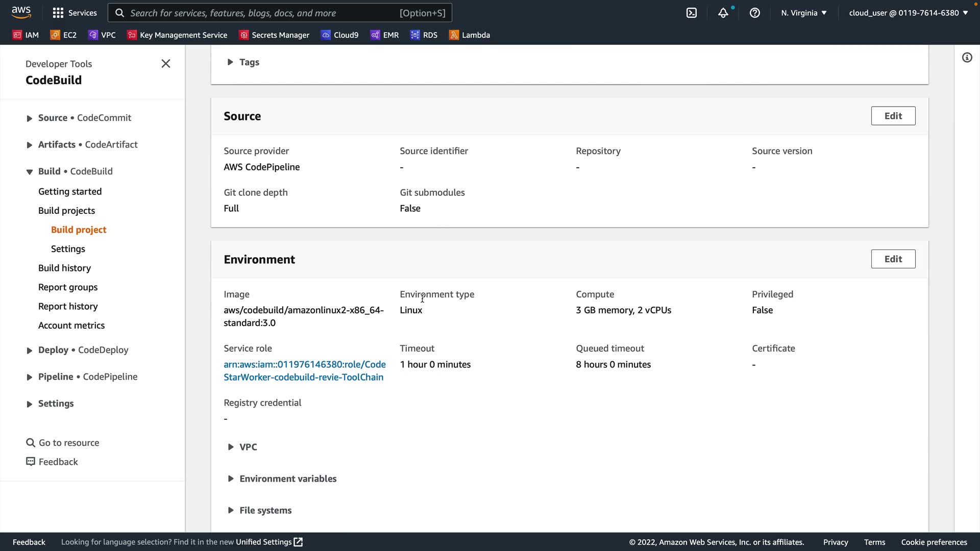
Task: Select Build history in sidebar
Action: tap(64, 268)
